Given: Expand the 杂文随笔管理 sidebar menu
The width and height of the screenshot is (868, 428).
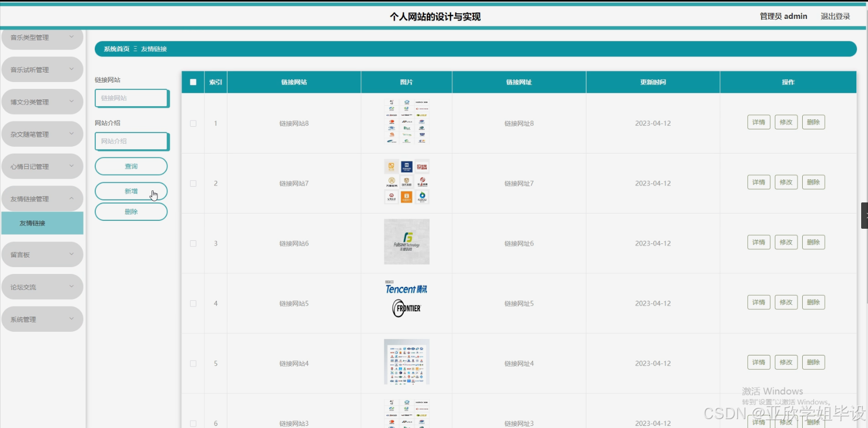Looking at the screenshot, I should pyautogui.click(x=43, y=134).
